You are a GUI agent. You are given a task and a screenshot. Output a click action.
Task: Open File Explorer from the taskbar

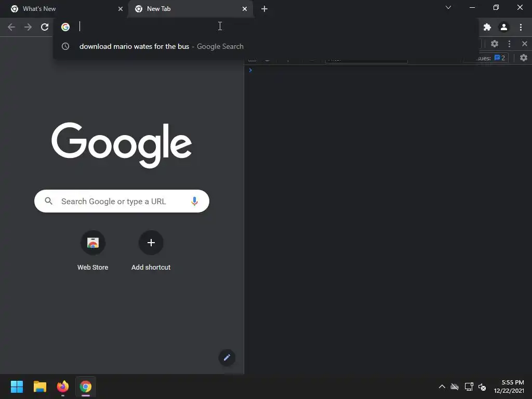tap(39, 387)
